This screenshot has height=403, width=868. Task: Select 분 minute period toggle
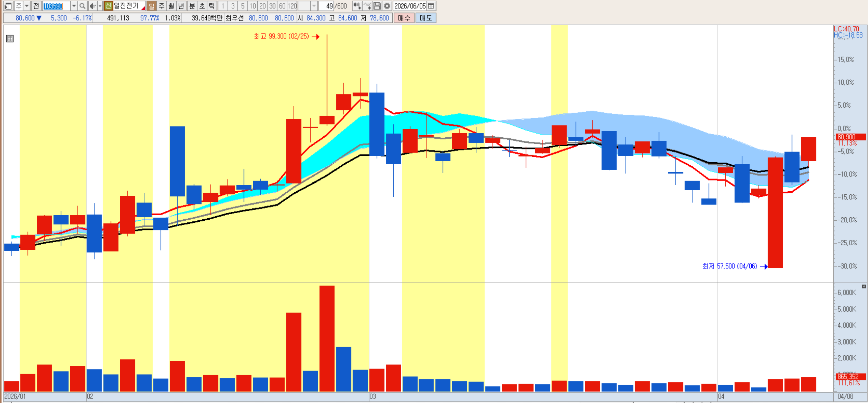(192, 6)
